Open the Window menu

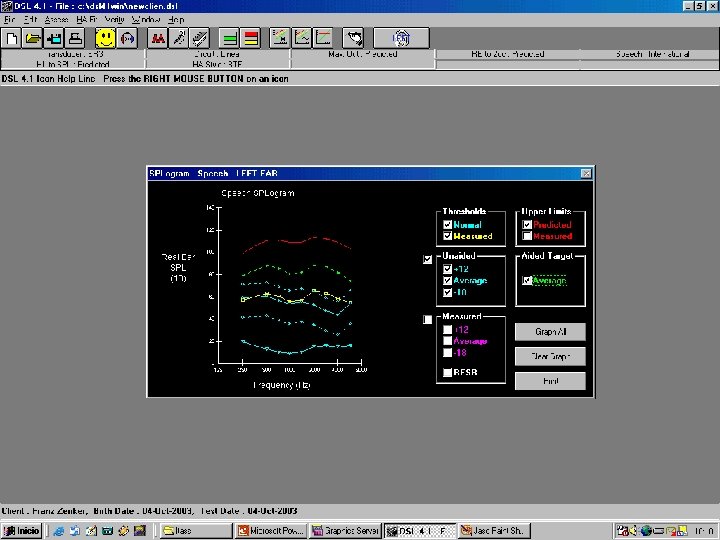tap(146, 20)
